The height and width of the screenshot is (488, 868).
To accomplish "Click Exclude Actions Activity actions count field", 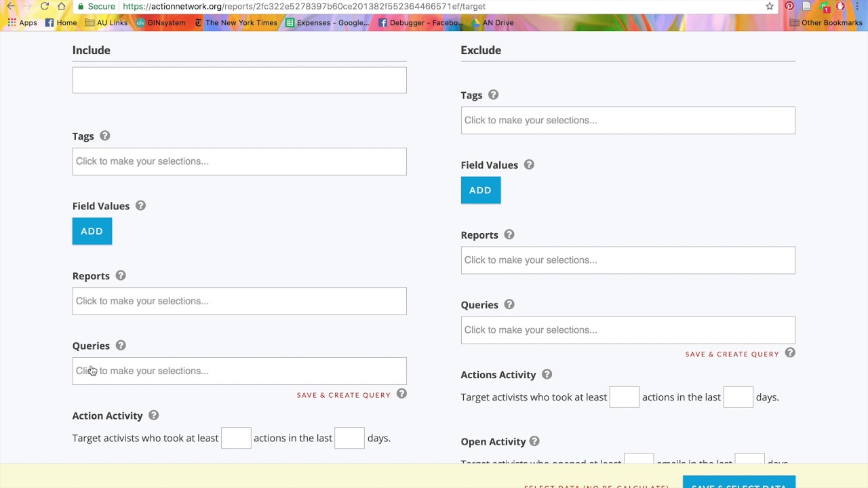I will coord(625,397).
